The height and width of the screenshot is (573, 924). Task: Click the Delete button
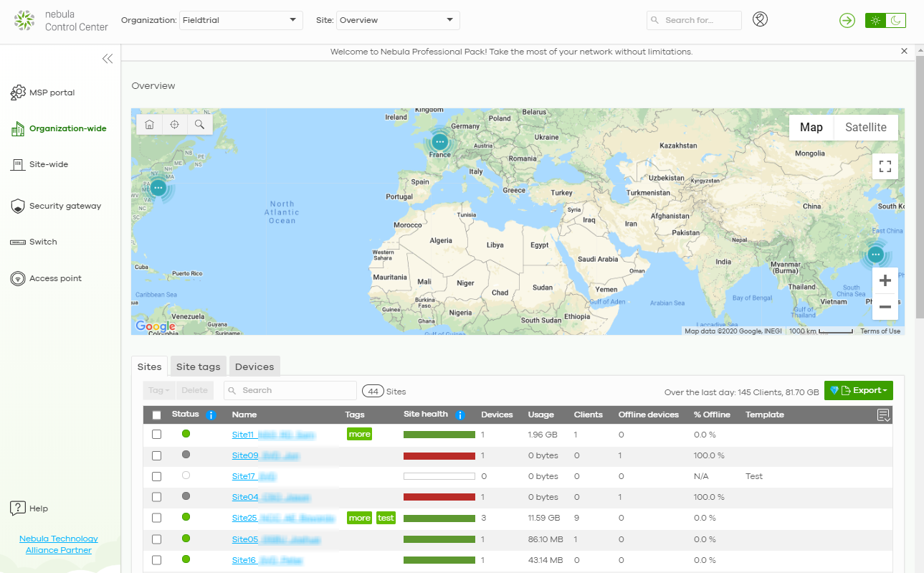coord(194,391)
